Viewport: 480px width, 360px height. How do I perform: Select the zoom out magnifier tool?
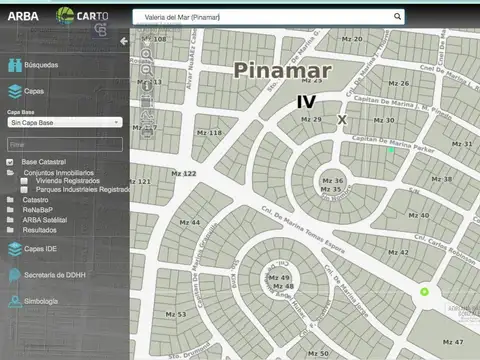(x=147, y=70)
